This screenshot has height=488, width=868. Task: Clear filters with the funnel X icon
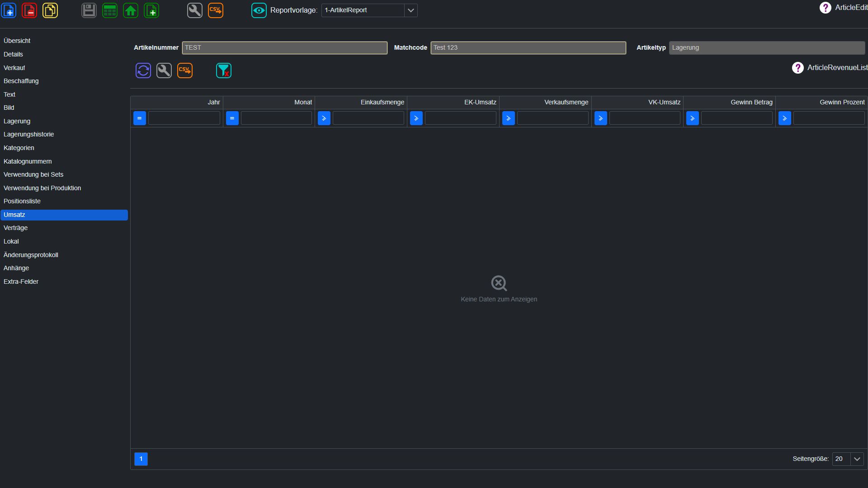[x=224, y=70]
